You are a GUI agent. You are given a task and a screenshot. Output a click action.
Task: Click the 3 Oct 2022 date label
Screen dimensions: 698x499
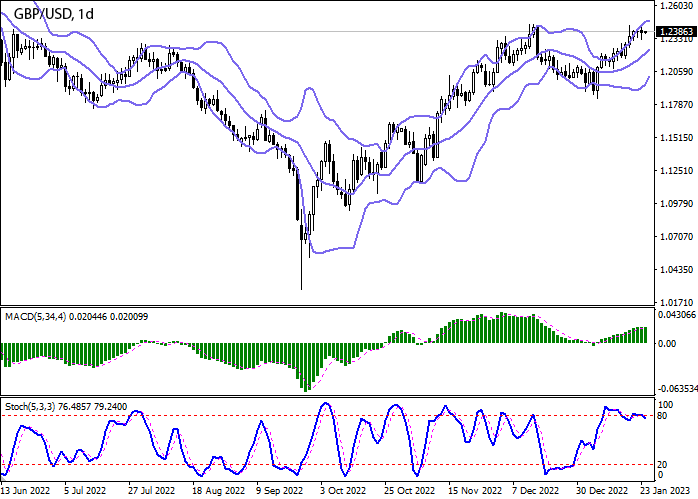[343, 491]
